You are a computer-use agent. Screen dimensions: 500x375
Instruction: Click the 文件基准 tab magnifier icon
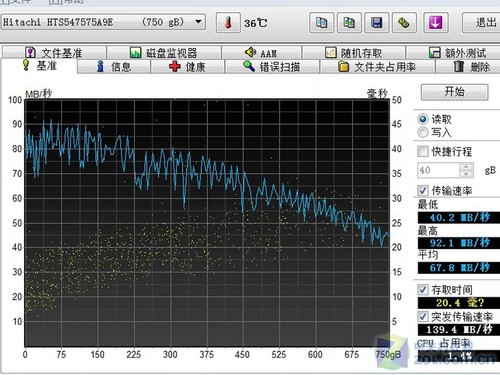click(x=31, y=52)
